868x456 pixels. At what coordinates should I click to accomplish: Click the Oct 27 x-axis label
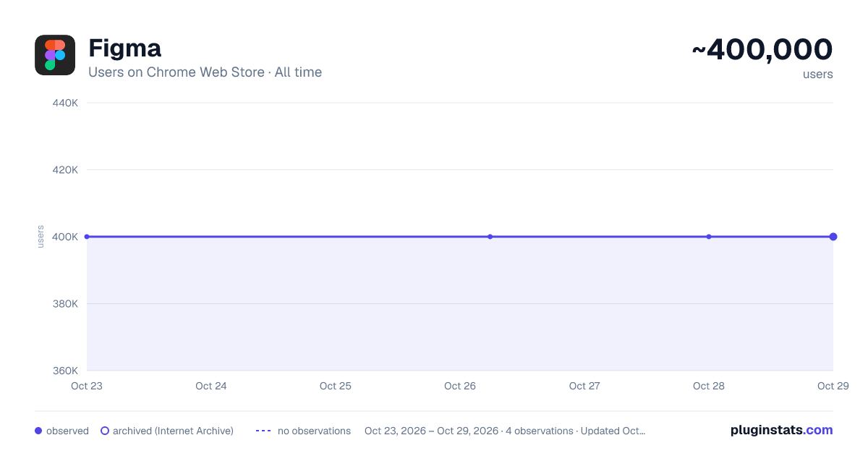coord(584,386)
